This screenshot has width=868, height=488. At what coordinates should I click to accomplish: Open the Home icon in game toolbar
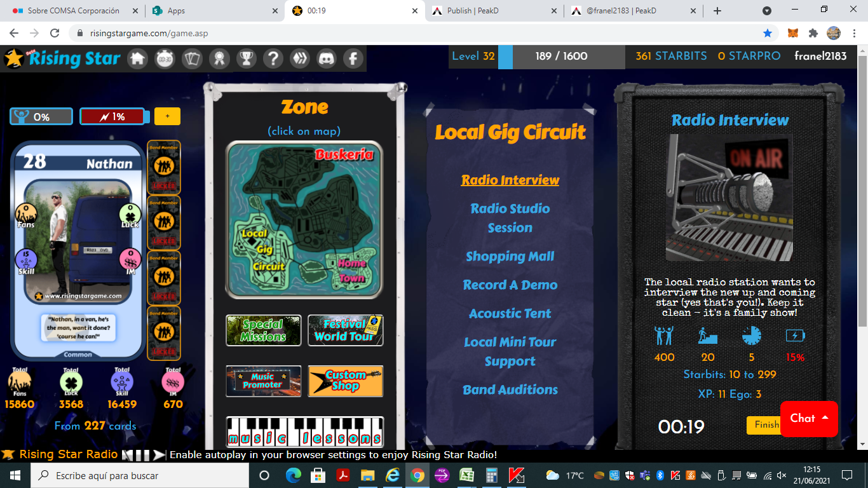coord(138,58)
